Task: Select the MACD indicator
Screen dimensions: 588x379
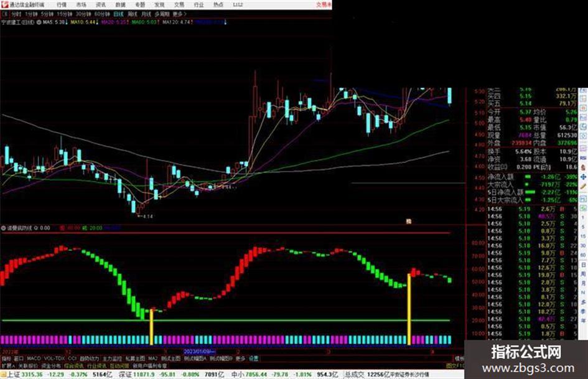Action: (x=34, y=358)
